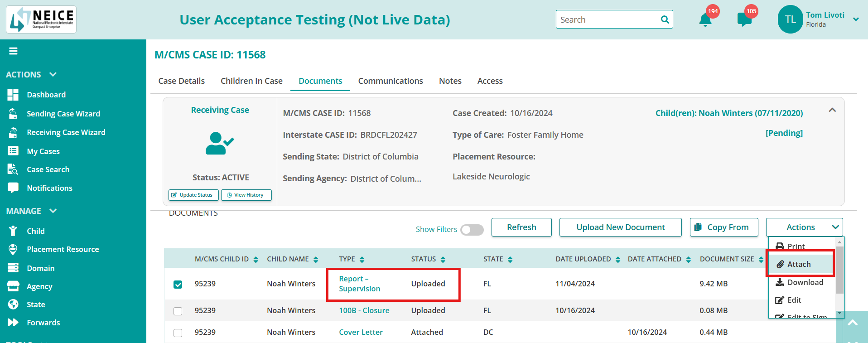This screenshot has height=343, width=868.
Task: Open the Access tab
Action: [490, 81]
